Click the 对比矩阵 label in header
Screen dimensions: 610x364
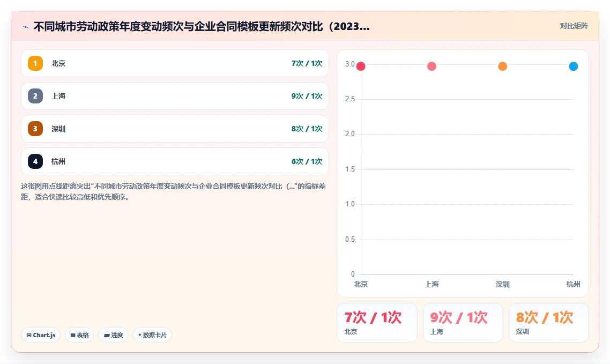coord(574,26)
